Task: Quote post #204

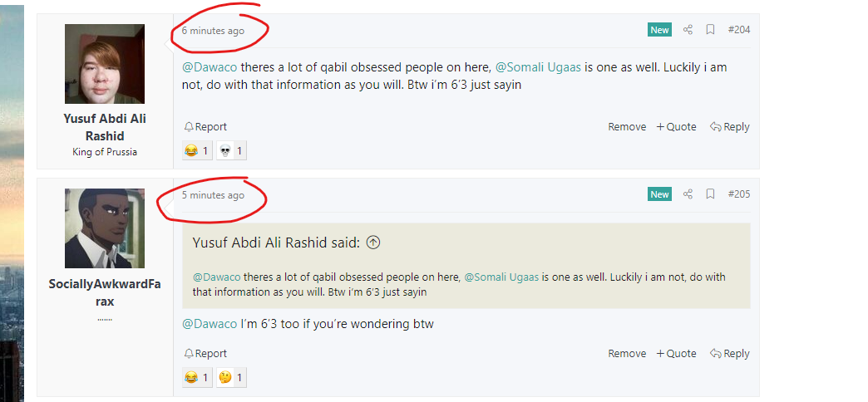Action: pyautogui.click(x=677, y=126)
